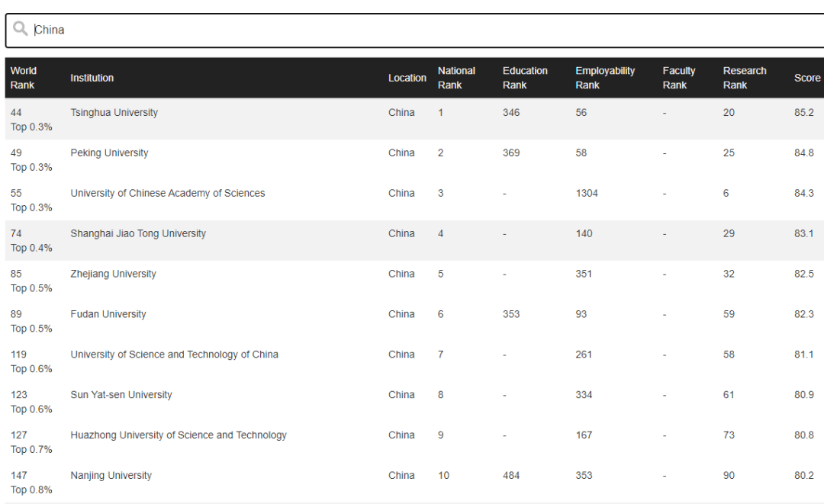Click Tsinghua's research rank 20
Screen dimensions: 824x504
[x=729, y=112]
